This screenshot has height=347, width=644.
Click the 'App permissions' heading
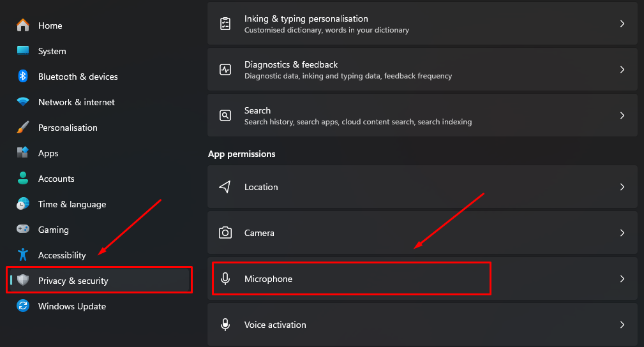tap(241, 154)
